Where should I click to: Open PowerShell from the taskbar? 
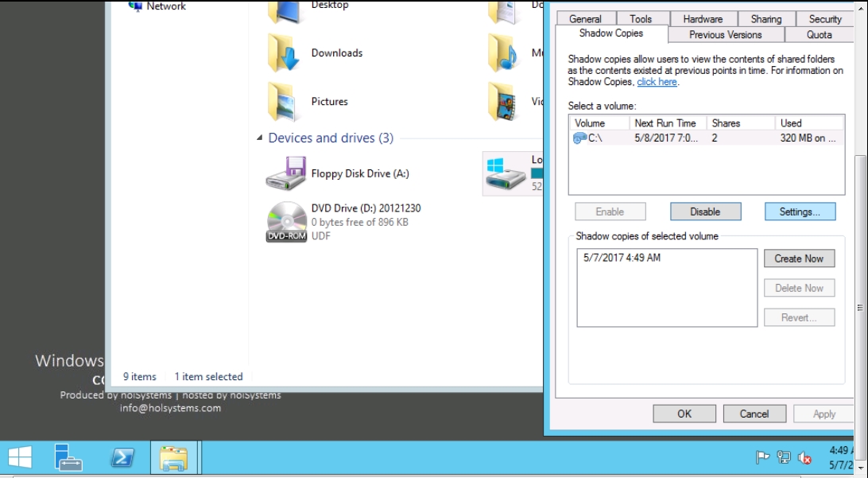point(122,457)
